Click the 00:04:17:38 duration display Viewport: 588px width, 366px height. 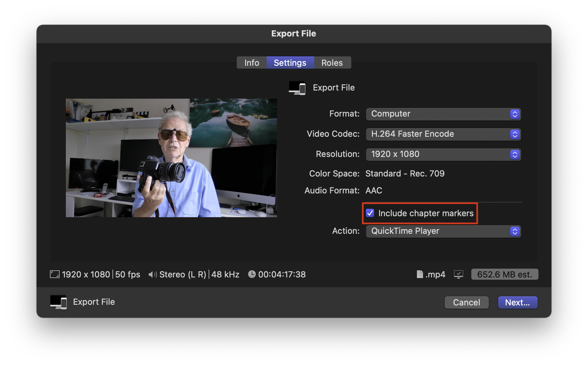click(282, 274)
